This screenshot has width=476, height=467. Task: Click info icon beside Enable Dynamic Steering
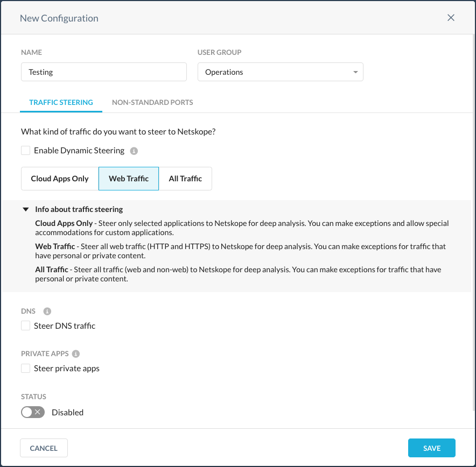[134, 151]
